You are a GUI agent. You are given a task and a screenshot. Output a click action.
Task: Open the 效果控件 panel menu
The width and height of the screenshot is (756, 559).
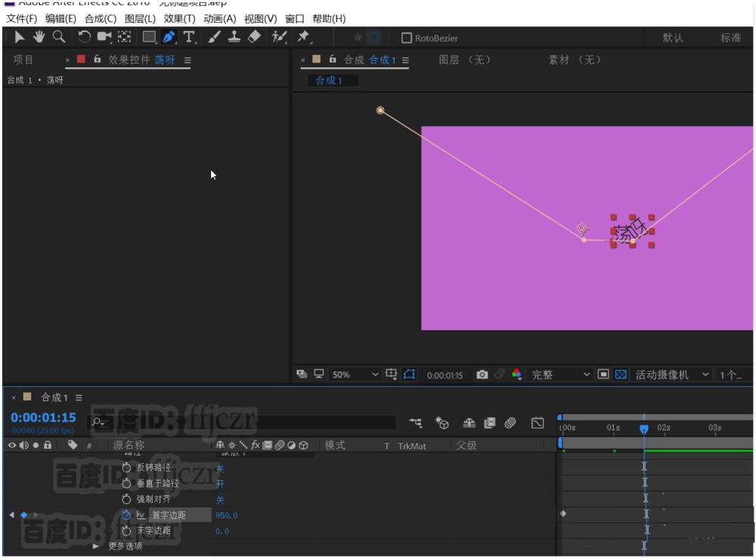click(187, 60)
